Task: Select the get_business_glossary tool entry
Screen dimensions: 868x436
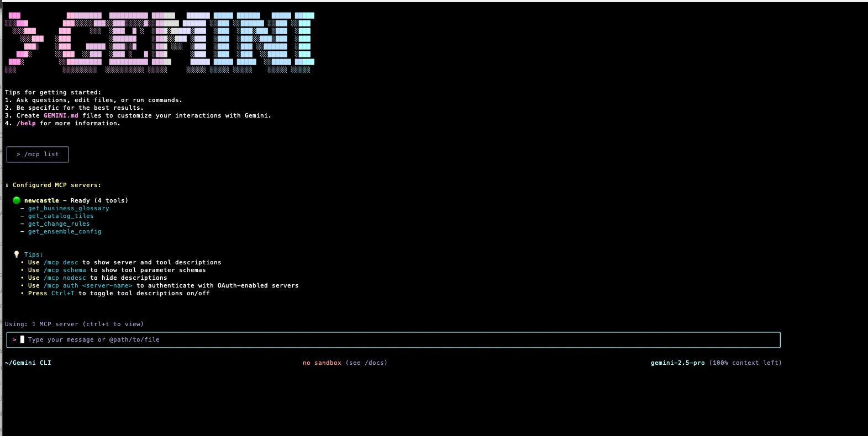Action: 69,209
